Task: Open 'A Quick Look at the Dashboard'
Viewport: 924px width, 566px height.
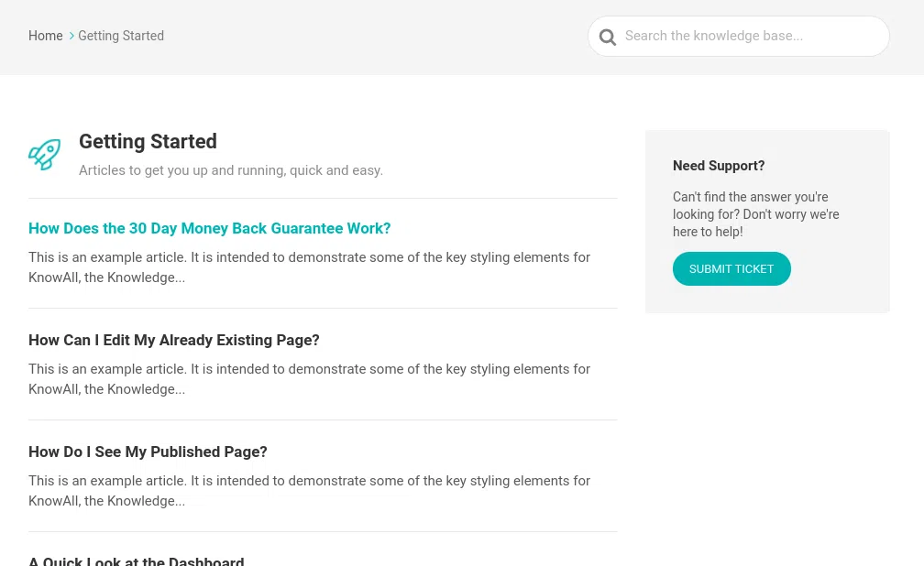Action: click(137, 561)
